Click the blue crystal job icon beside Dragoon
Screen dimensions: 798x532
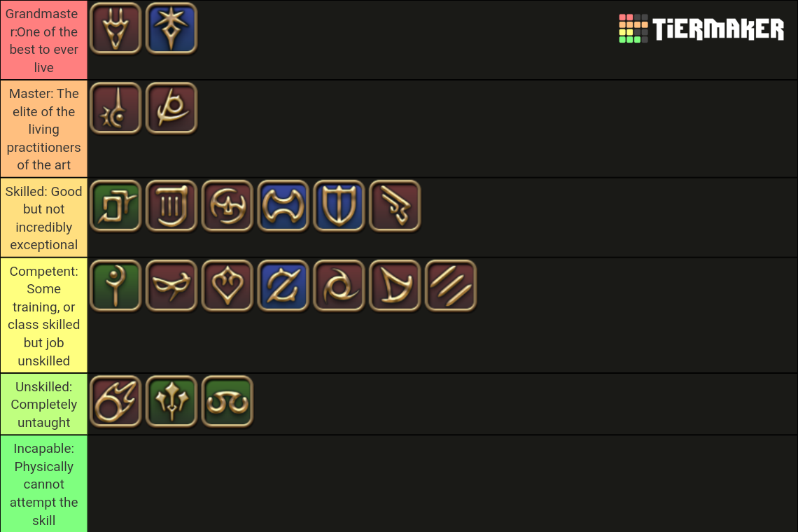point(171,29)
